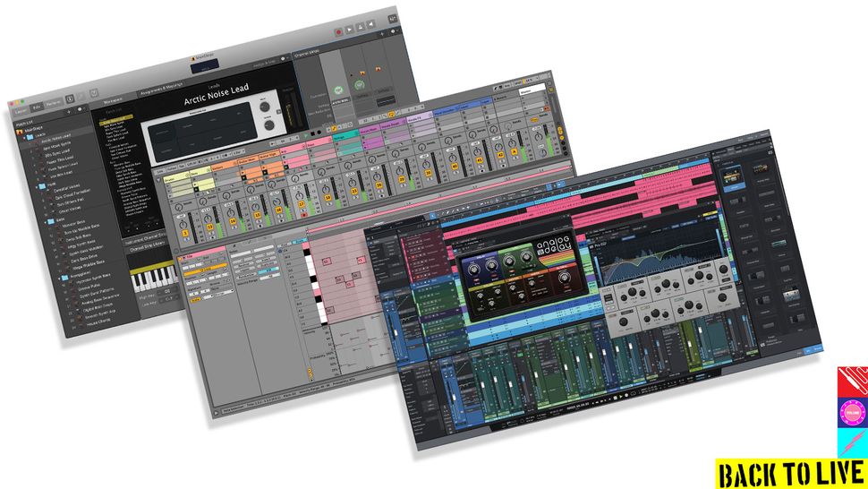The width and height of the screenshot is (868, 489).
Task: Select the House Chords patch
Action: (98, 322)
